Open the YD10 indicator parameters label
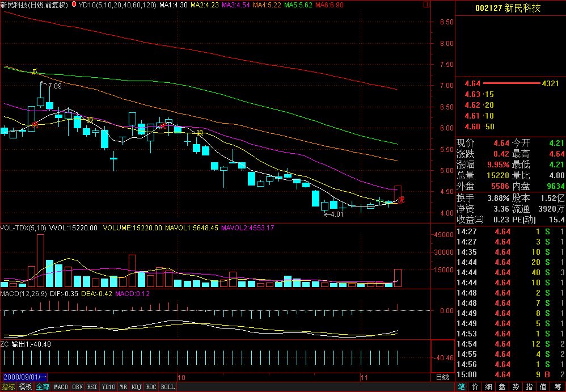Viewport: 566px width, 392px height. [117, 5]
